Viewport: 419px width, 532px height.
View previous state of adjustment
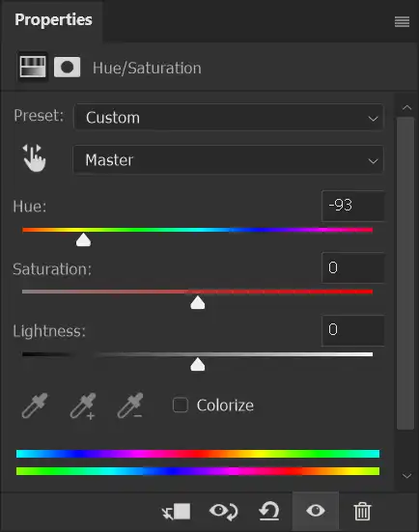[224, 512]
